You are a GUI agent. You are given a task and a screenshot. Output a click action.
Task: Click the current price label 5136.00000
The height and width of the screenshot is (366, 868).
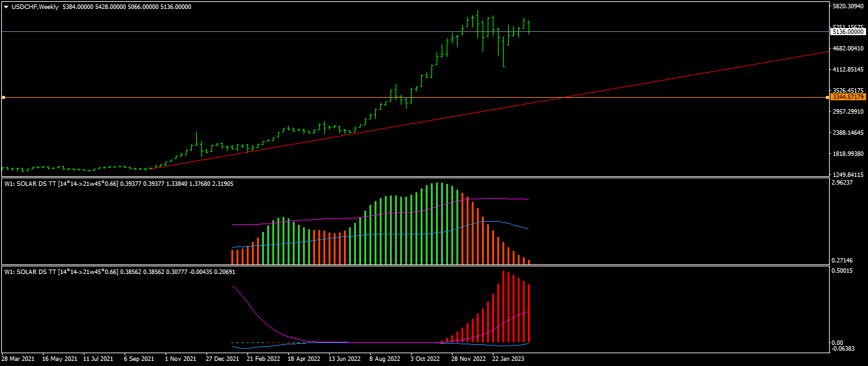click(848, 31)
